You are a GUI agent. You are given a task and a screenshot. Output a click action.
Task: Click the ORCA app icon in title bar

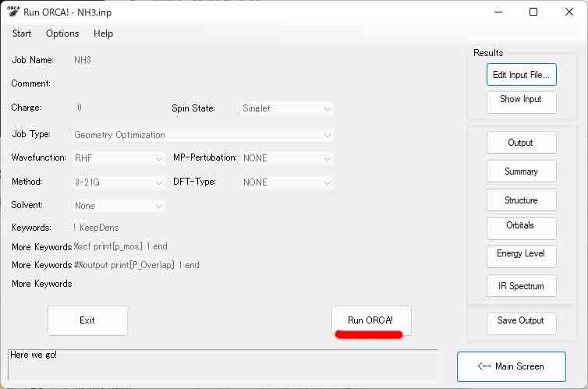click(13, 12)
